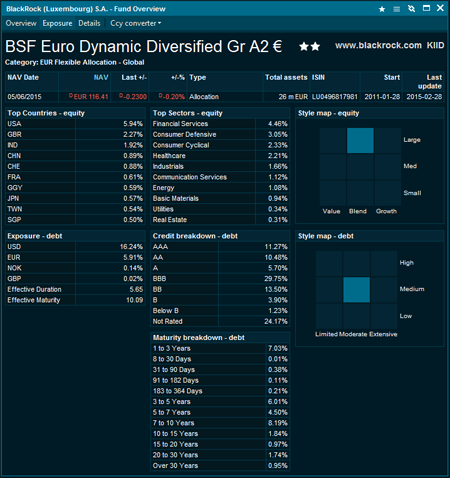This screenshot has width=450, height=478.
Task: Select the Communication Services sector row
Action: pyautogui.click(x=220, y=177)
